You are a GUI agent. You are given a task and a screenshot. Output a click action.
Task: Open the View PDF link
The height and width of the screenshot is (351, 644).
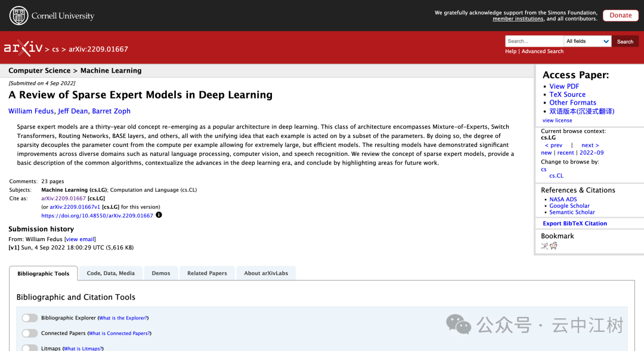coord(564,87)
